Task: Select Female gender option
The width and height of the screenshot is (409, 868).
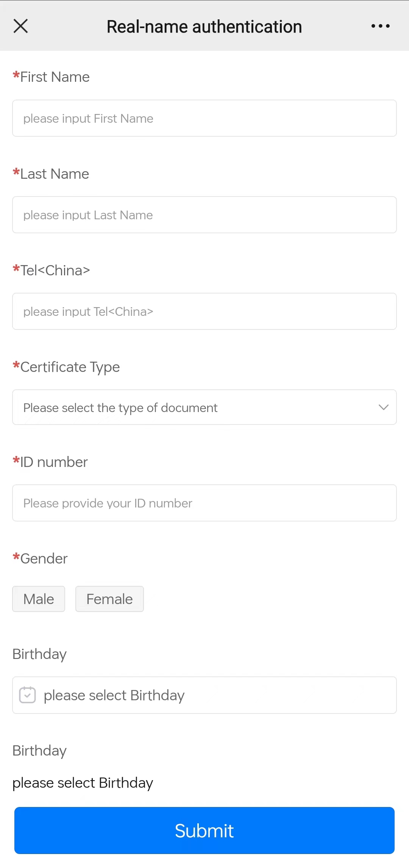Action: click(109, 599)
